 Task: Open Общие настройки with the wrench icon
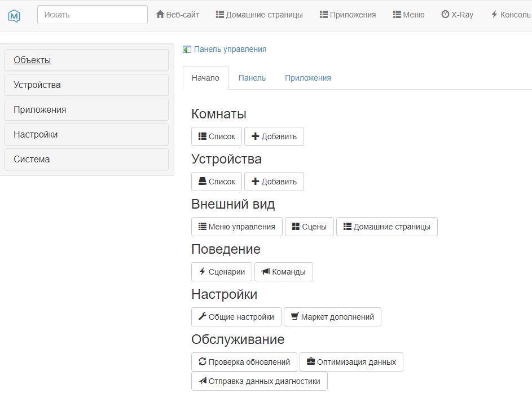236,316
